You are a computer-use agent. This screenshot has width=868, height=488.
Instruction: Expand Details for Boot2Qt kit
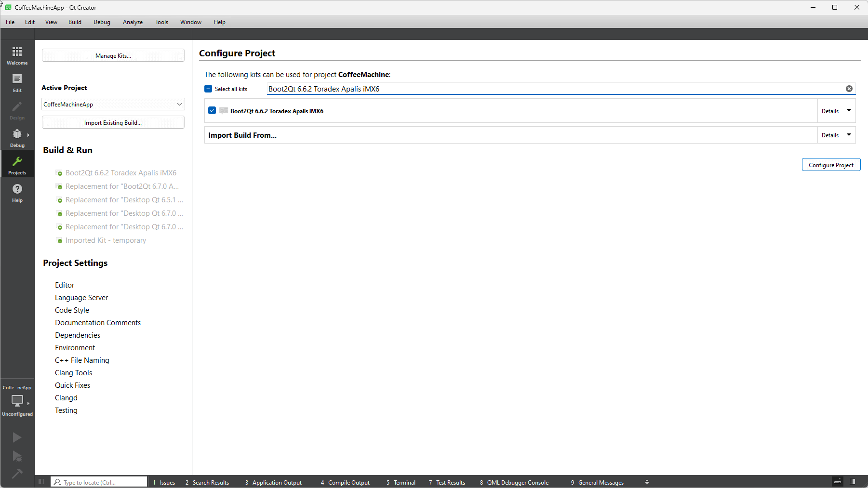(x=836, y=111)
